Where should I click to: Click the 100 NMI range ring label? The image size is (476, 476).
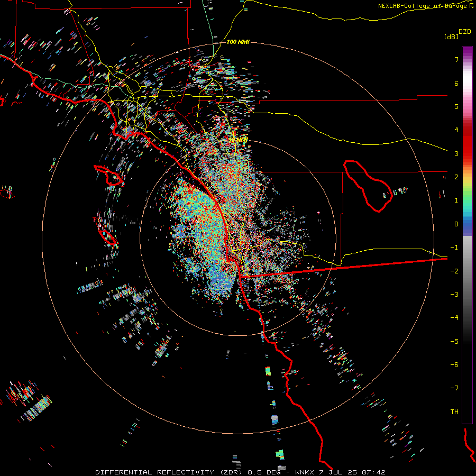tap(238, 42)
